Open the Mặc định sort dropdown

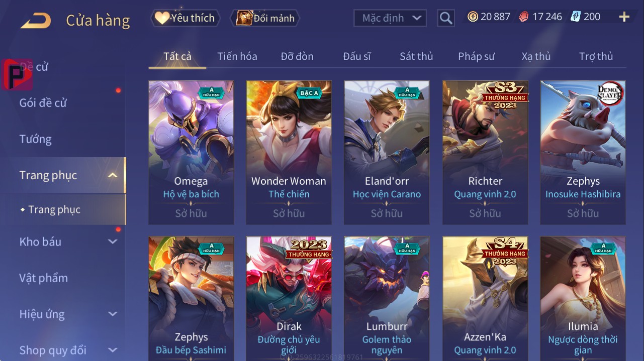click(390, 18)
